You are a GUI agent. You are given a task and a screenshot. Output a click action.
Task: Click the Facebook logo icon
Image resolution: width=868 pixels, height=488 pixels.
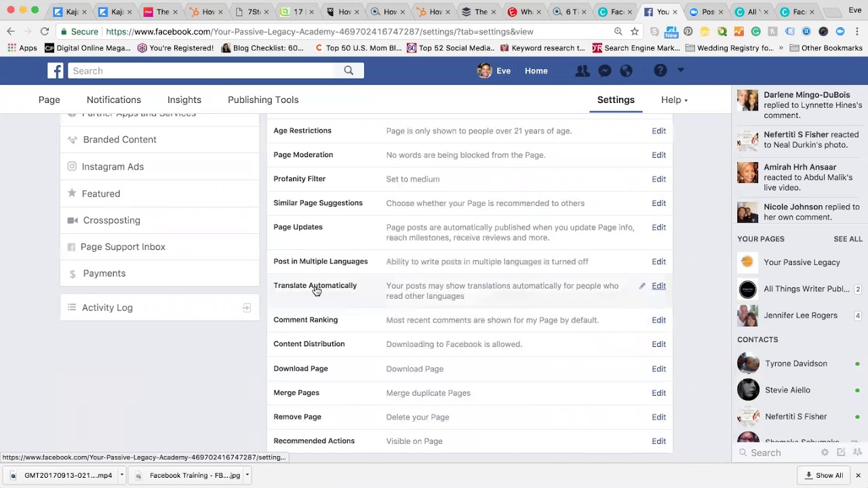(56, 70)
